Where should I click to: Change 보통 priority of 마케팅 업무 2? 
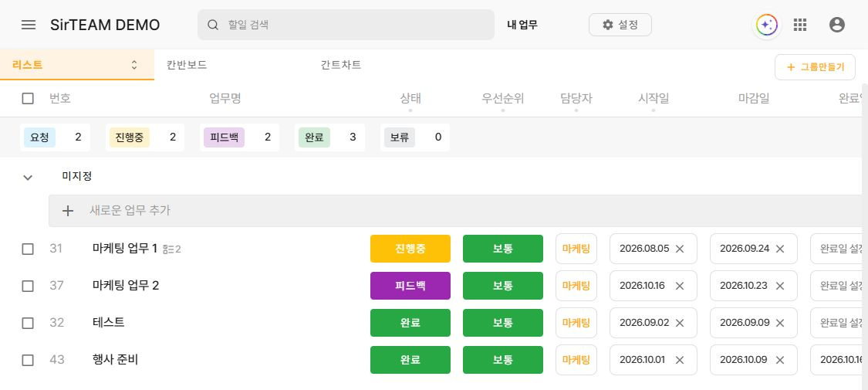click(502, 286)
